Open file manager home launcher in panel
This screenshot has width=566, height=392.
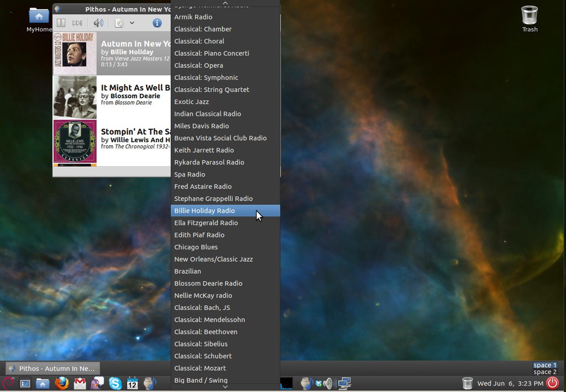coord(43,383)
